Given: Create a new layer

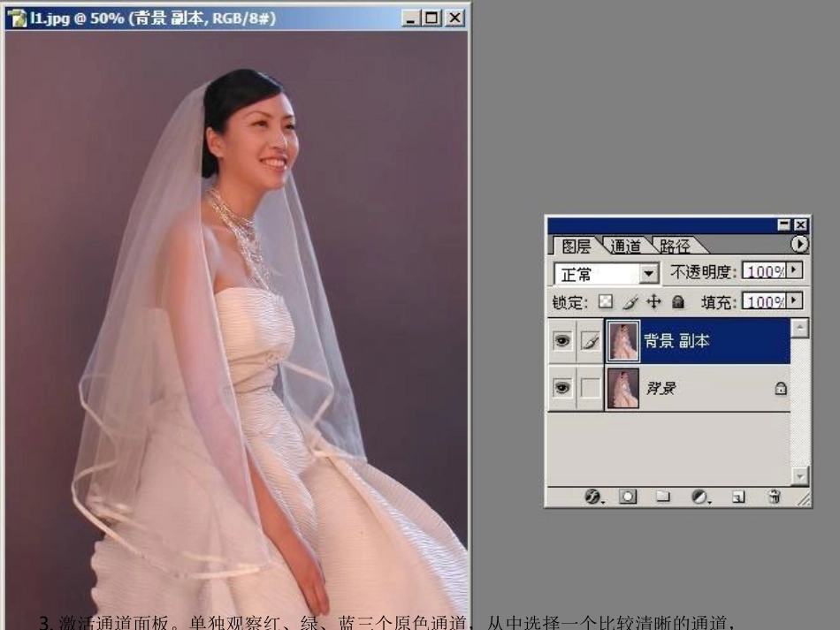Looking at the screenshot, I should [738, 497].
